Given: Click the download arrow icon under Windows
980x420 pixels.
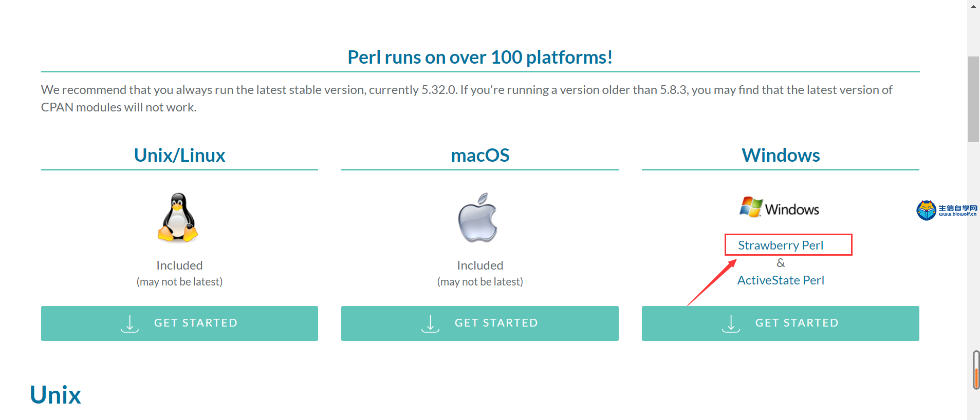Looking at the screenshot, I should tap(731, 323).
